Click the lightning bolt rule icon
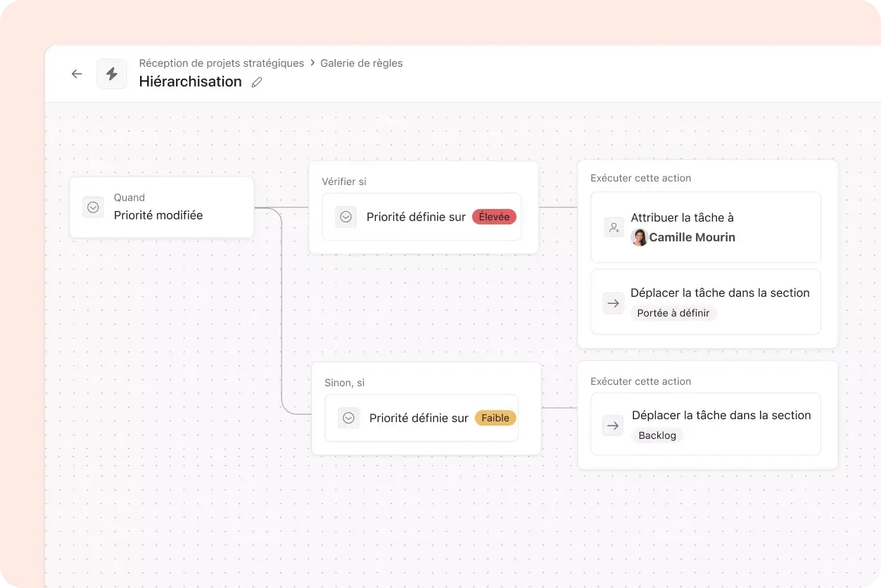This screenshot has width=881, height=588. pos(111,73)
